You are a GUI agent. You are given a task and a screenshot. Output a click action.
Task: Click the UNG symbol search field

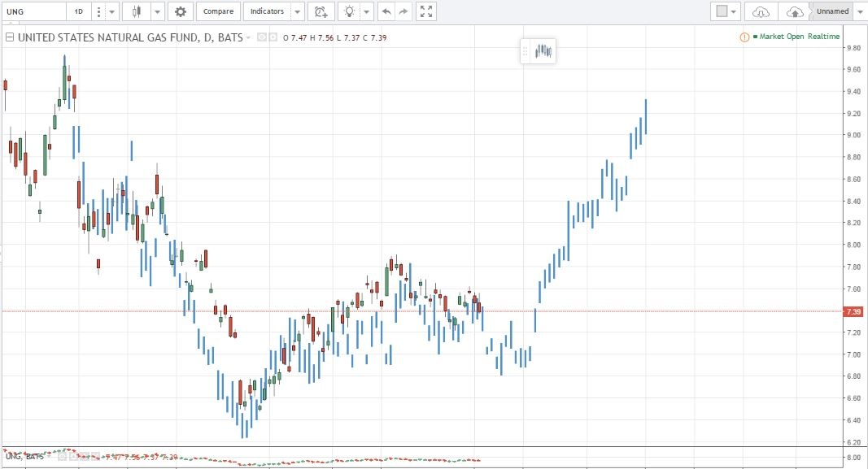[33, 11]
